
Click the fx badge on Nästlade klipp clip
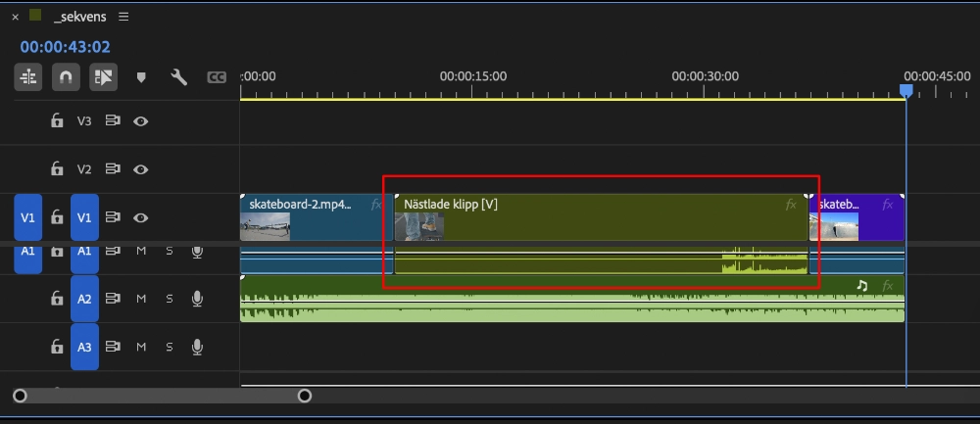(x=791, y=205)
